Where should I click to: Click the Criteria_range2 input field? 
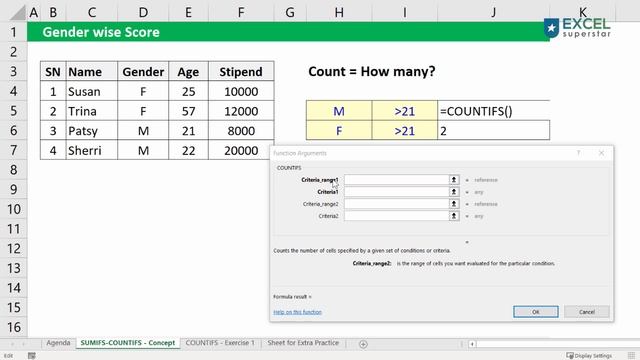(396, 204)
